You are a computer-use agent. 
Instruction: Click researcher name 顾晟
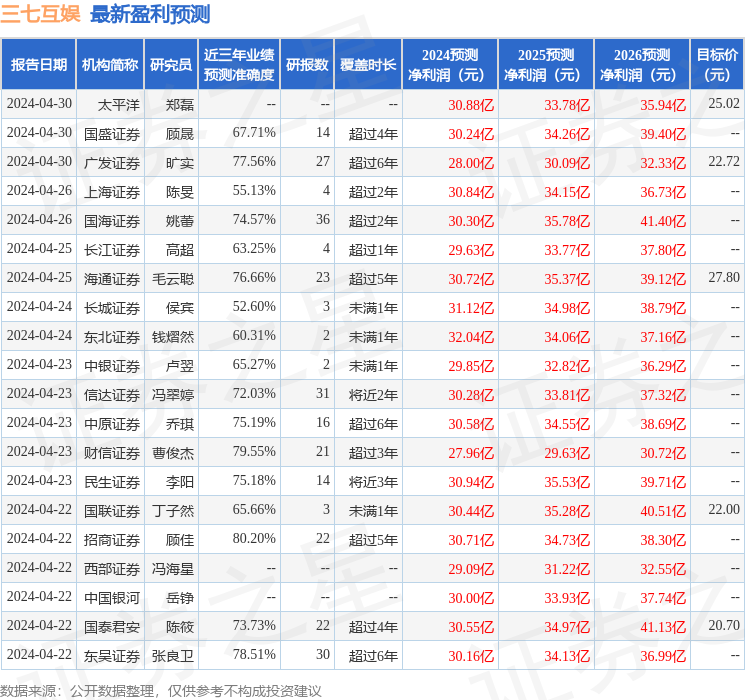click(x=180, y=134)
